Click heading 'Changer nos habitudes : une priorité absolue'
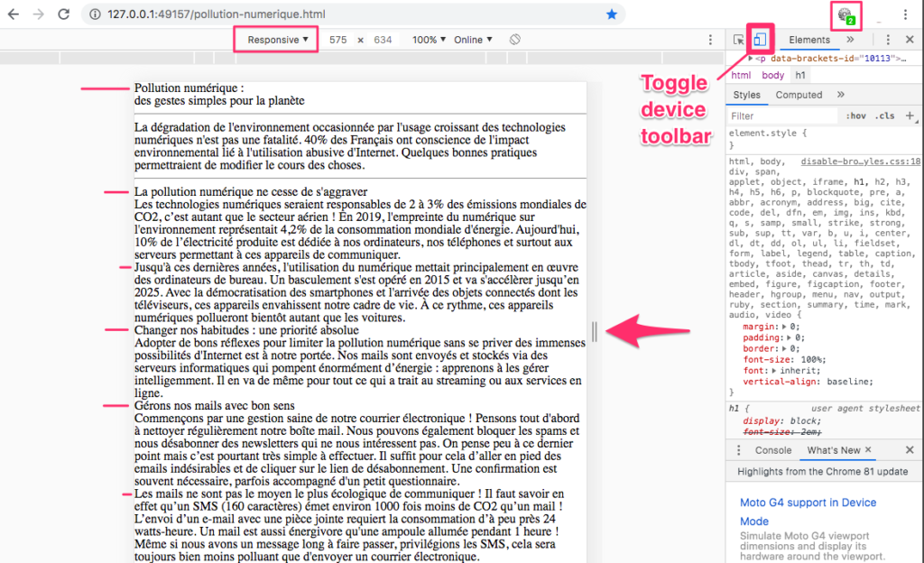 (x=246, y=330)
